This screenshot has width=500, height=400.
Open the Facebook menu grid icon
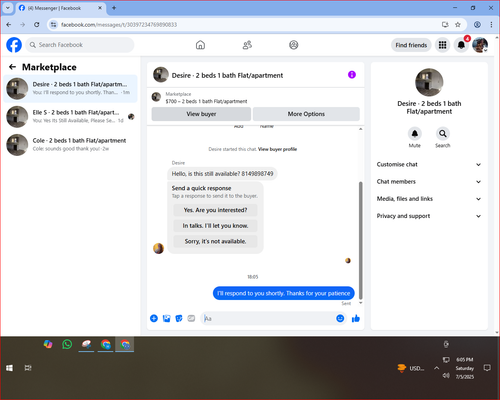click(x=442, y=45)
